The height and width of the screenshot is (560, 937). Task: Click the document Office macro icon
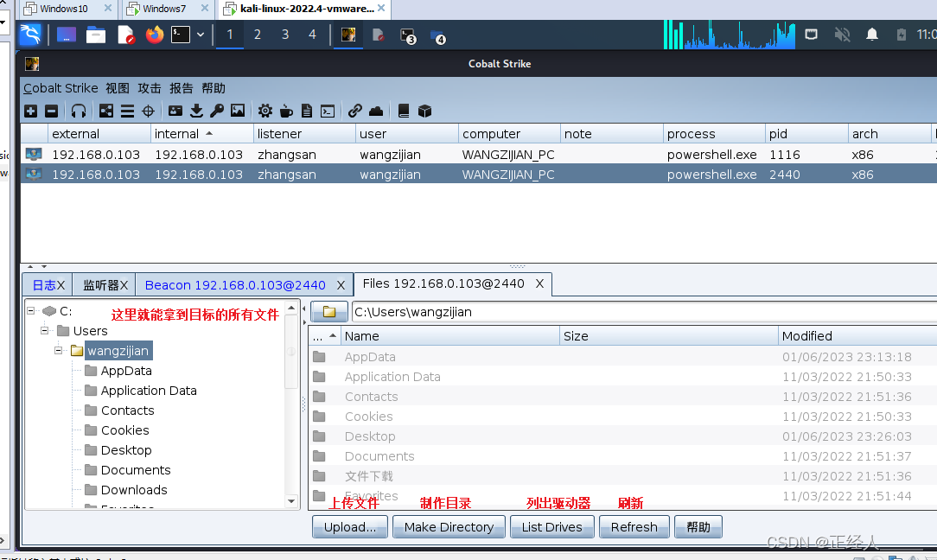pyautogui.click(x=307, y=111)
